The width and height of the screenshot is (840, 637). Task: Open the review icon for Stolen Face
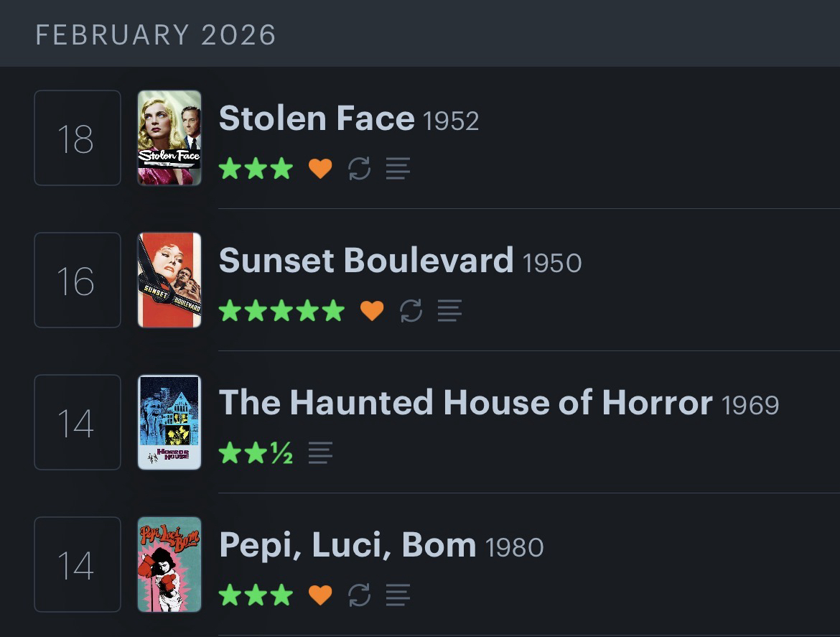click(398, 169)
